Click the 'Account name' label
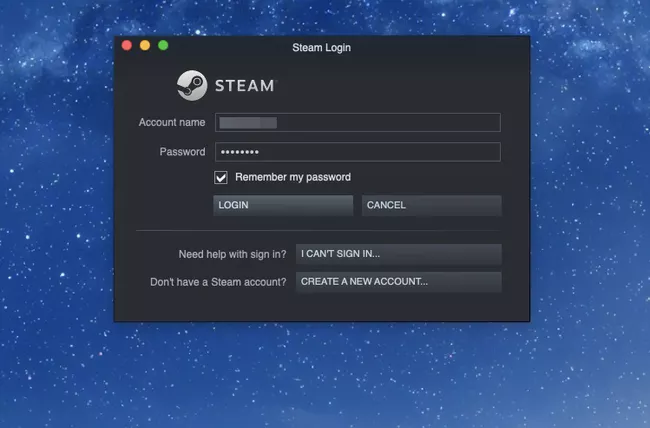The image size is (650, 428). pos(172,122)
